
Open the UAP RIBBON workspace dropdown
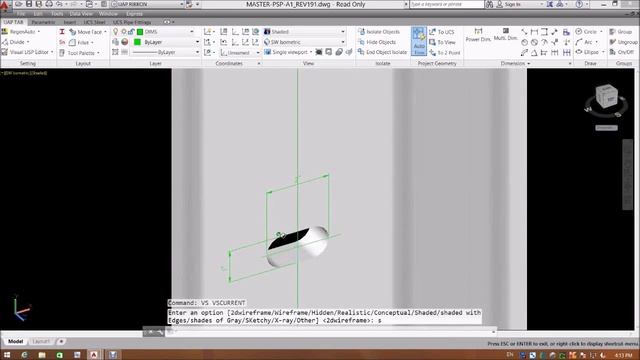tap(148, 4)
